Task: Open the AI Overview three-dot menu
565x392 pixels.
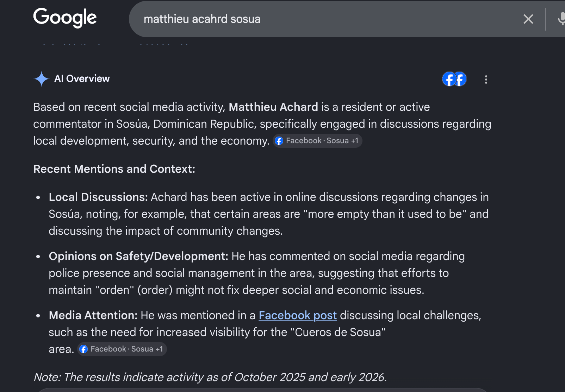Action: [486, 80]
